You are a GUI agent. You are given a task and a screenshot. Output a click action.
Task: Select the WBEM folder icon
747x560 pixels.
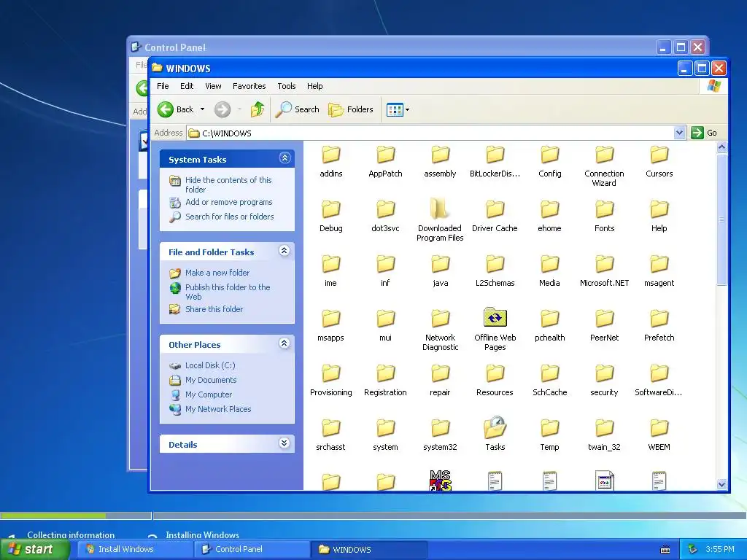click(659, 429)
